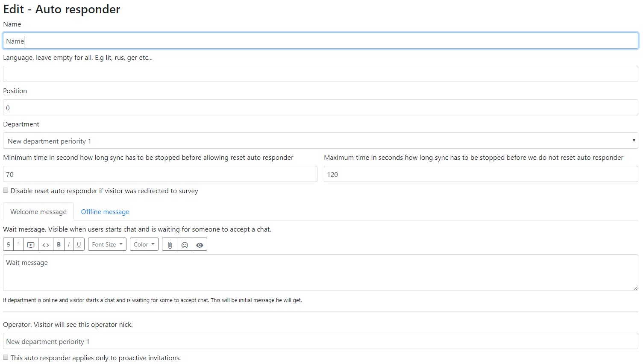Screen dimensions: 643x364
Task: Click into the Wait message textarea
Action: click(320, 273)
